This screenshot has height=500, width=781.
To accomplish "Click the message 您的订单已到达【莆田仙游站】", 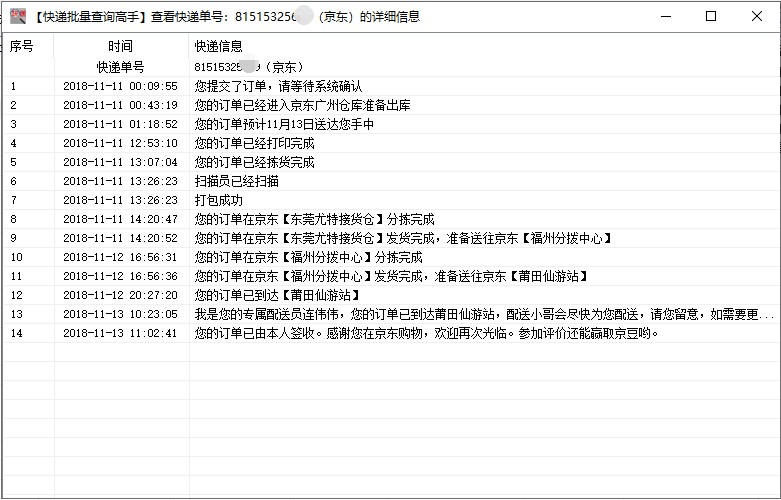I will click(278, 295).
